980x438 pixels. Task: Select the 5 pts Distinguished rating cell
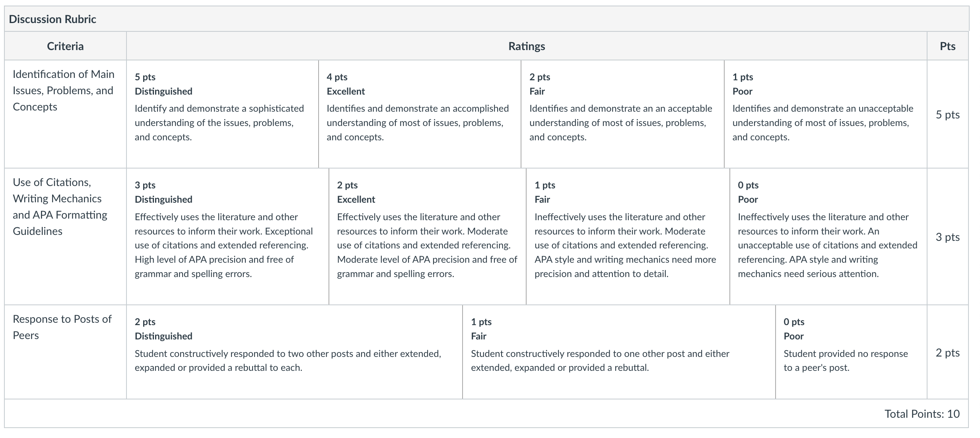click(222, 114)
